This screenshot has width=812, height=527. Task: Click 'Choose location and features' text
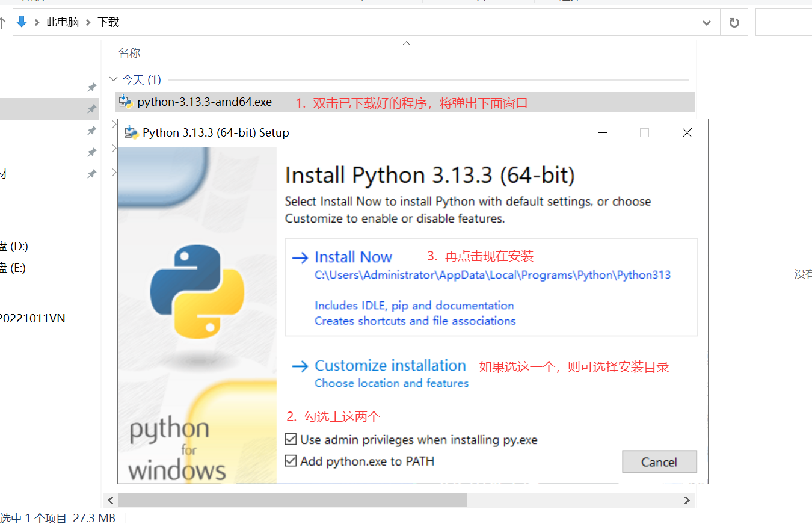[x=392, y=383]
